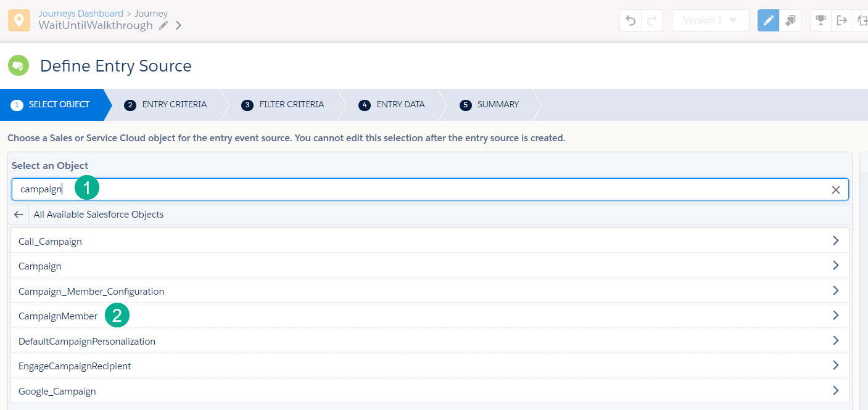Select the pencil Edit mode icon
Screen dimensions: 868x410
click(x=767, y=20)
